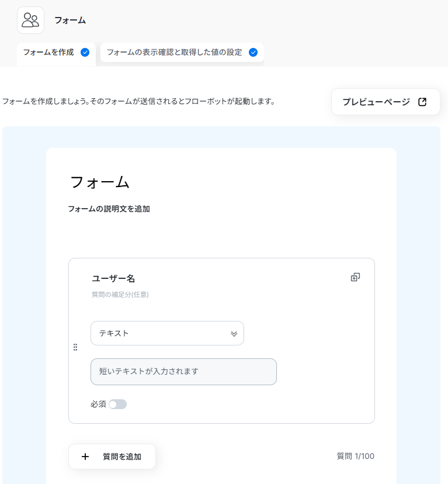Switch to フォームを作成 tab

point(56,53)
